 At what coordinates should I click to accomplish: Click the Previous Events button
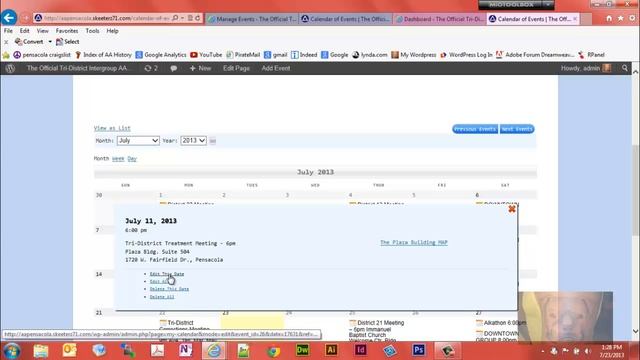(475, 129)
